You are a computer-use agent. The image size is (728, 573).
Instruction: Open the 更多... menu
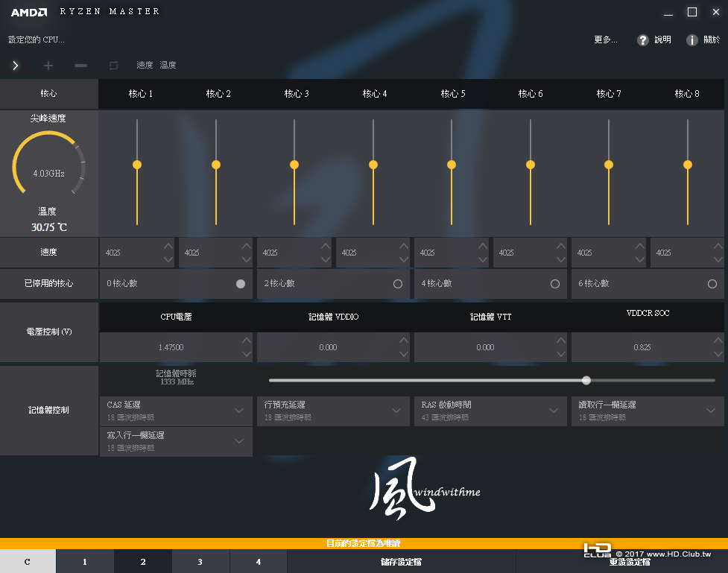pyautogui.click(x=606, y=40)
